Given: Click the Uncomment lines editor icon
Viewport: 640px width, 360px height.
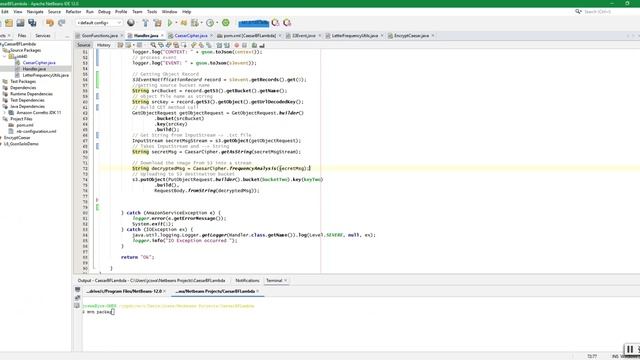Looking at the screenshot, I should (x=262, y=45).
